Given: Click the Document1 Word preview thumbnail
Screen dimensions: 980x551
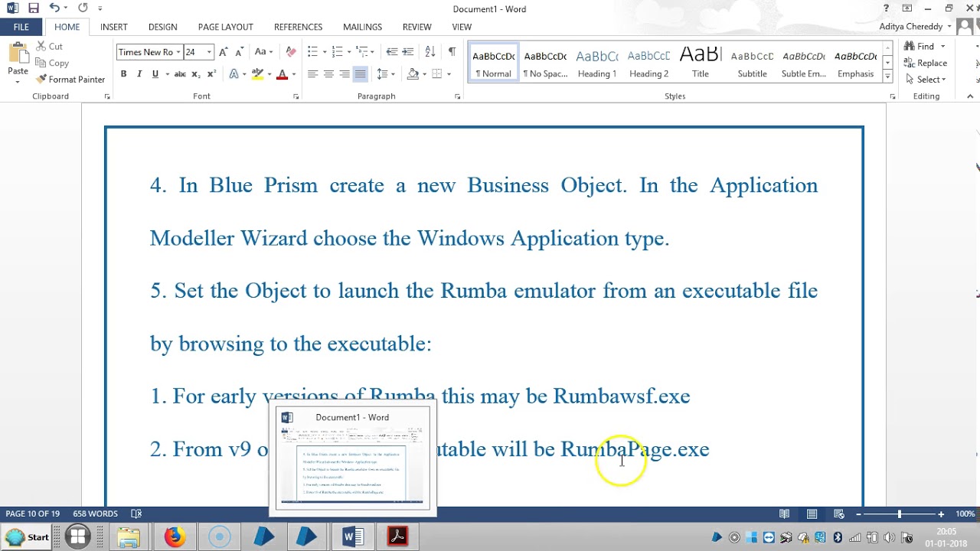Looking at the screenshot, I should coord(353,459).
